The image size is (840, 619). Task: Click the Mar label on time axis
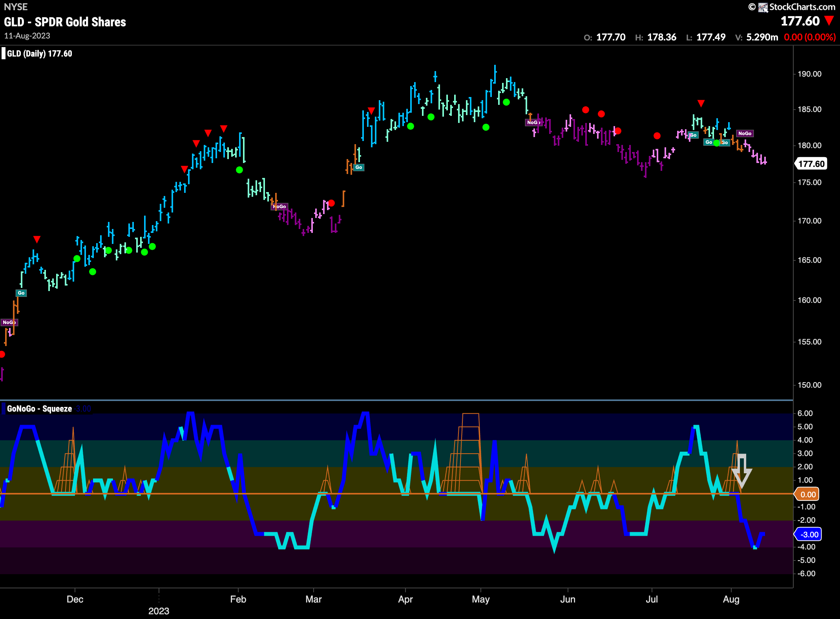pos(314,599)
